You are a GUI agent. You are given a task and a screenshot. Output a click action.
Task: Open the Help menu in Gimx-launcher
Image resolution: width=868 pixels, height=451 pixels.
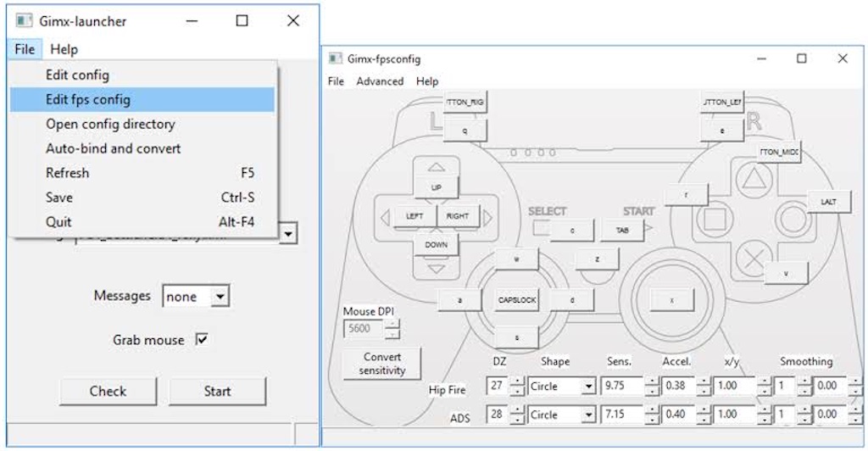pyautogui.click(x=64, y=49)
